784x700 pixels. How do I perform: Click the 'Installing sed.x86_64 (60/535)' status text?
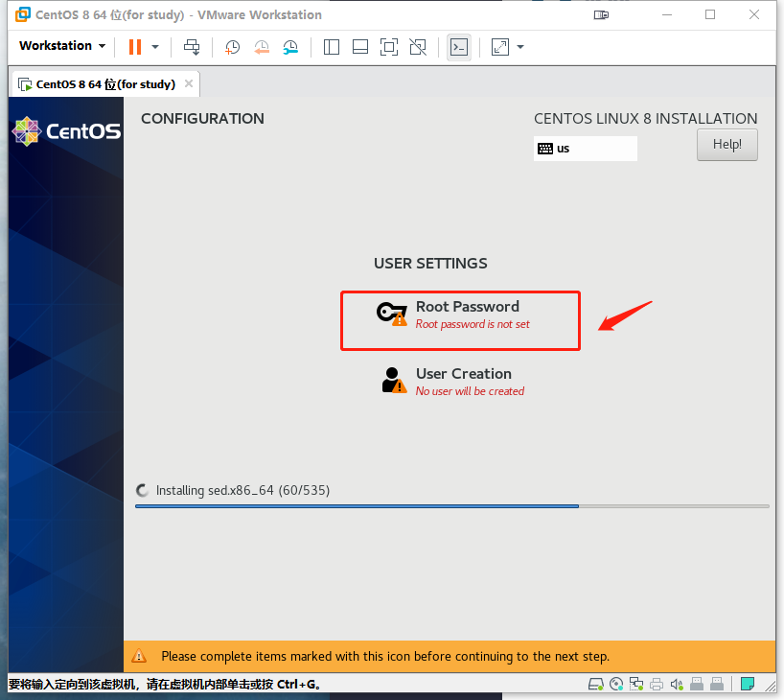[x=243, y=490]
